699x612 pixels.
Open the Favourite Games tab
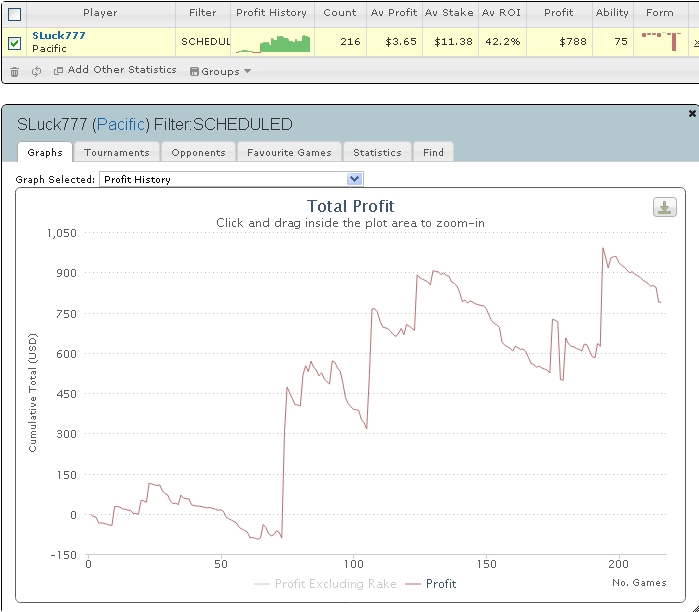click(289, 152)
